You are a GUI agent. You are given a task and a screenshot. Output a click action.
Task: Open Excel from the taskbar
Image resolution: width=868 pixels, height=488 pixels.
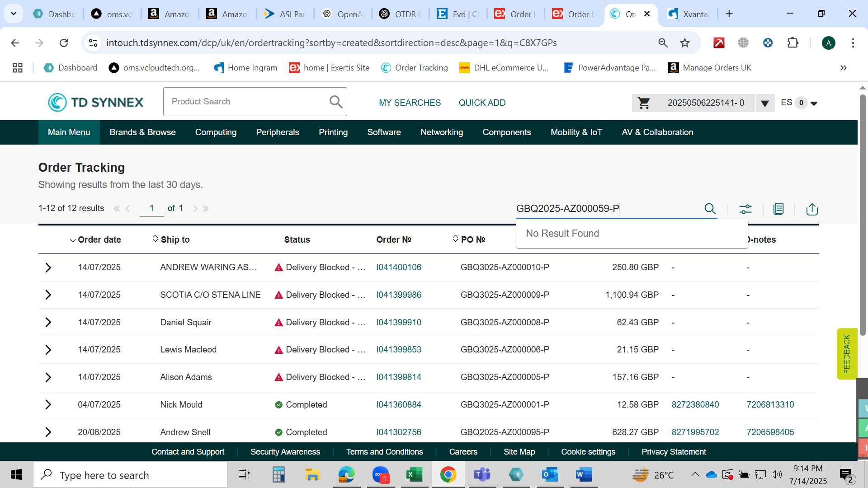click(414, 475)
